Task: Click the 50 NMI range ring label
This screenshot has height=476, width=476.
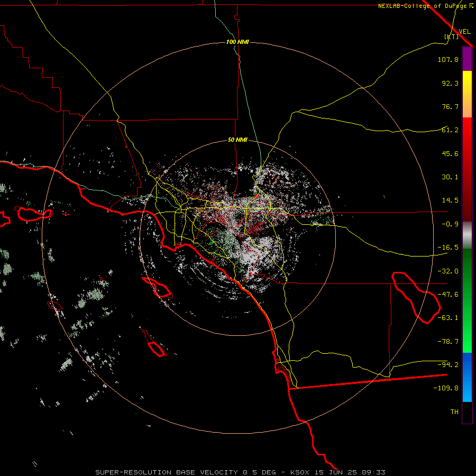Action: coord(237,140)
